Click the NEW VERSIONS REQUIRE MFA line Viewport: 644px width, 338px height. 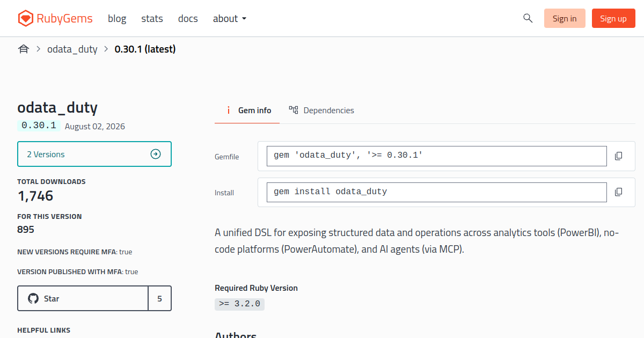(x=75, y=252)
